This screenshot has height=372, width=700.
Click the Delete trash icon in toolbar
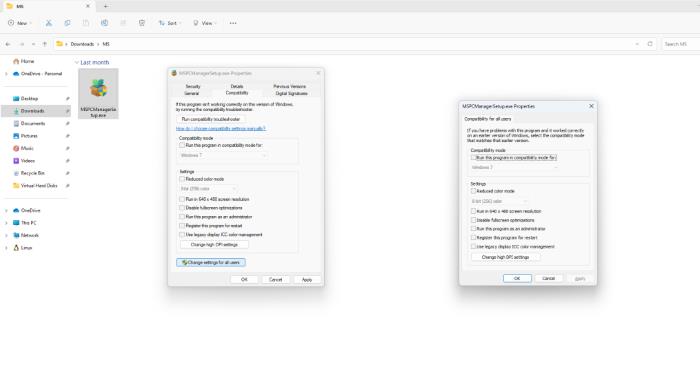click(x=142, y=23)
